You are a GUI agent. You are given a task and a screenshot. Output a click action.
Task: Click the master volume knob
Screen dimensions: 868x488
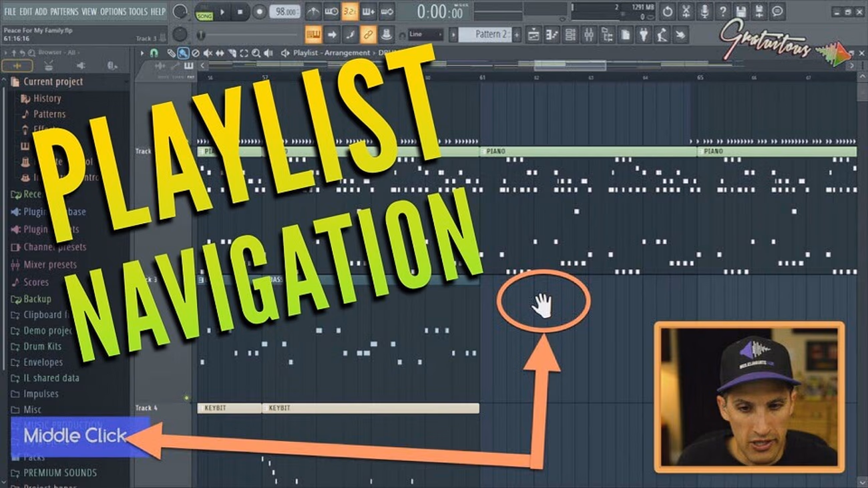pyautogui.click(x=180, y=11)
